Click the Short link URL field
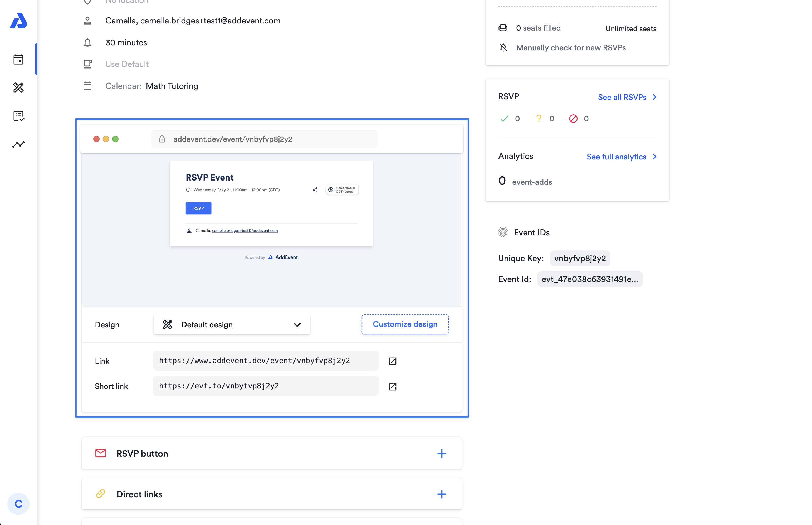The width and height of the screenshot is (812, 525). (266, 386)
